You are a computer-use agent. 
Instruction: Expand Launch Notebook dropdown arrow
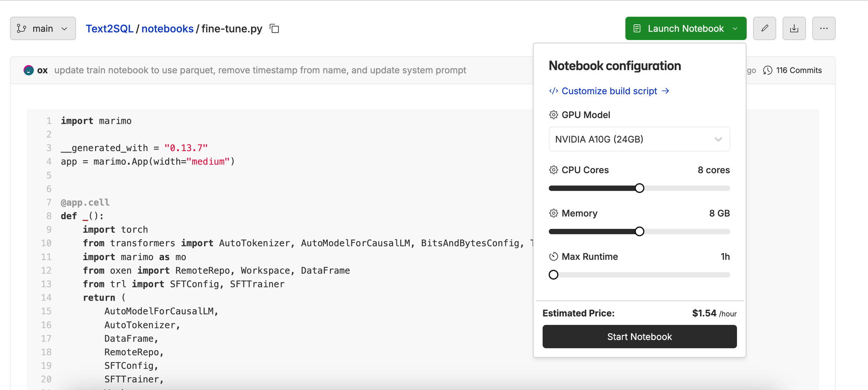pyautogui.click(x=735, y=29)
